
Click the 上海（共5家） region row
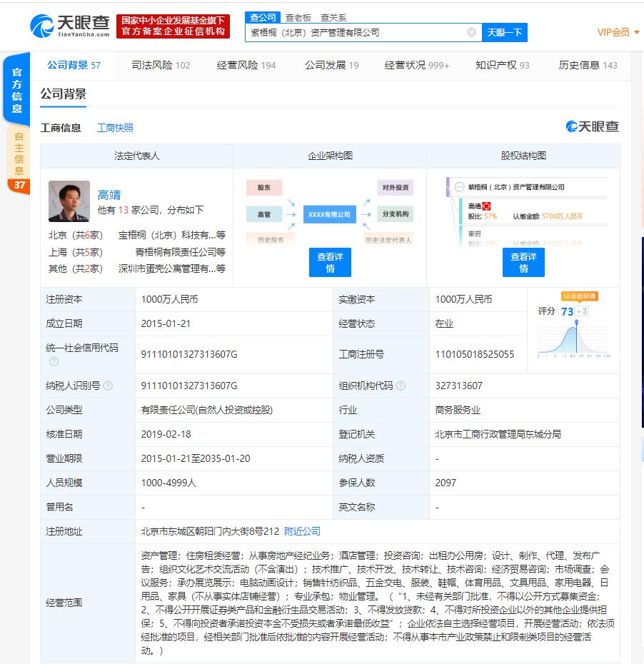click(76, 252)
